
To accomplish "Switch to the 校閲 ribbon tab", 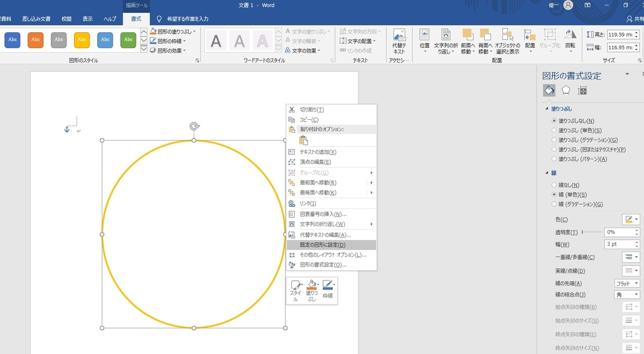I will (x=67, y=19).
